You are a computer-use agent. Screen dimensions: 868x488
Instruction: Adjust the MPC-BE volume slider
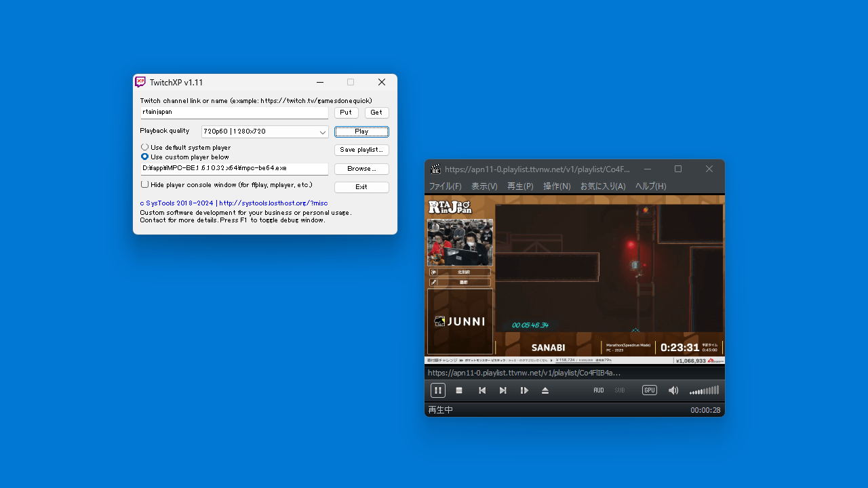(704, 390)
